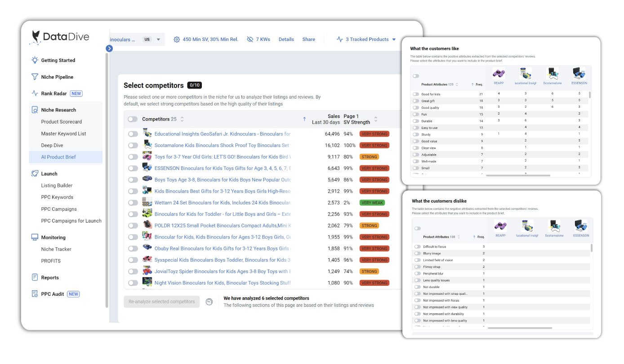Click the gear icon beside 450 Min SV

tap(177, 40)
